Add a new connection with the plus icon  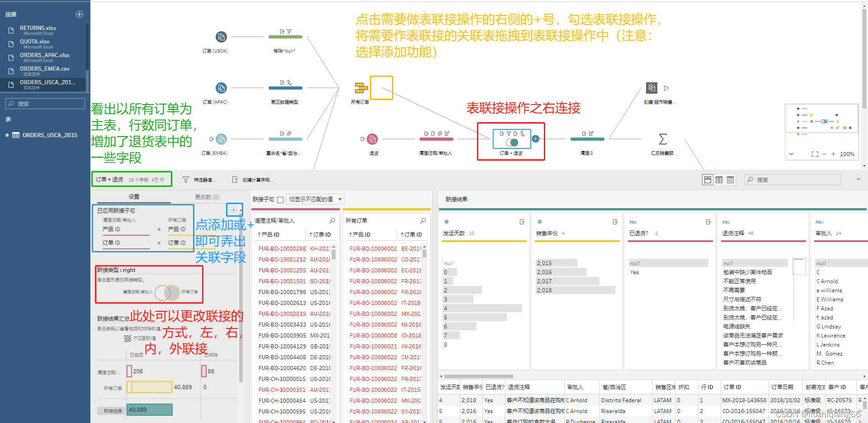[79, 14]
